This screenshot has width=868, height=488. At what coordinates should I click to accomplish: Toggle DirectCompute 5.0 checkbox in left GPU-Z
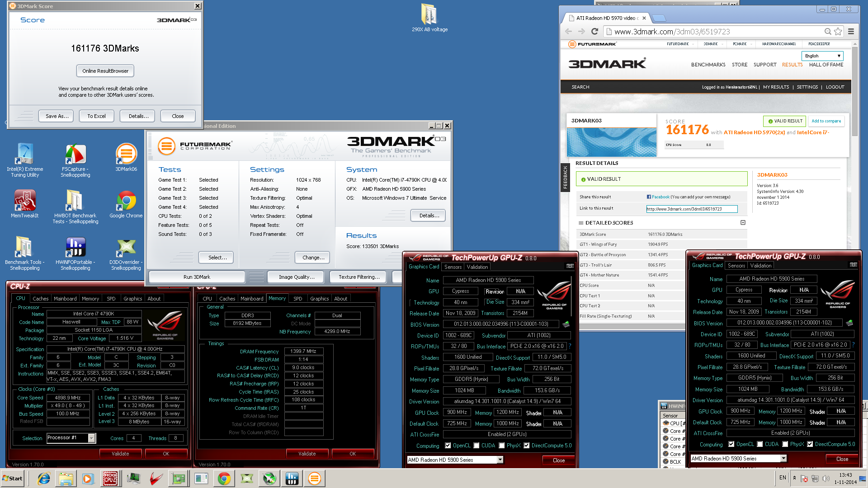[527, 446]
